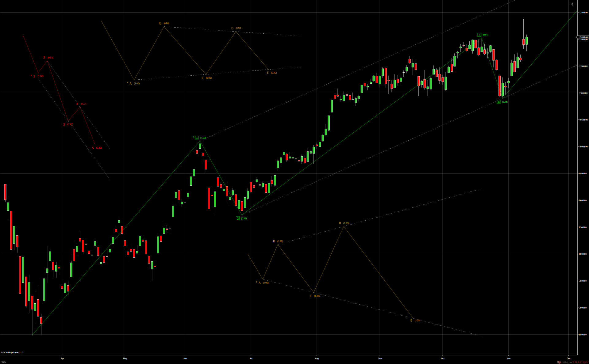Click the 10500.00 price axis label

(x=583, y=120)
